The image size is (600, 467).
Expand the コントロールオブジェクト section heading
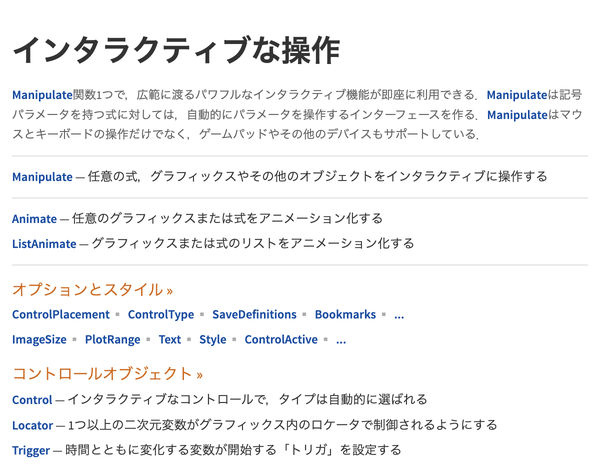pyautogui.click(x=108, y=374)
